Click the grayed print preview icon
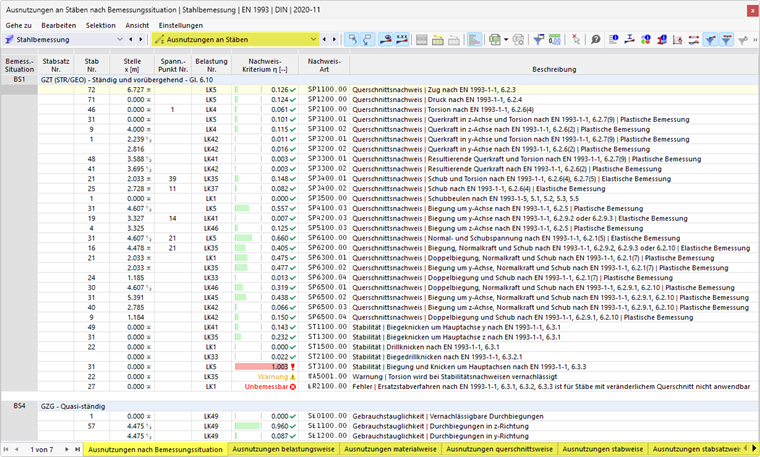760x457 pixels. pyautogui.click(x=519, y=40)
